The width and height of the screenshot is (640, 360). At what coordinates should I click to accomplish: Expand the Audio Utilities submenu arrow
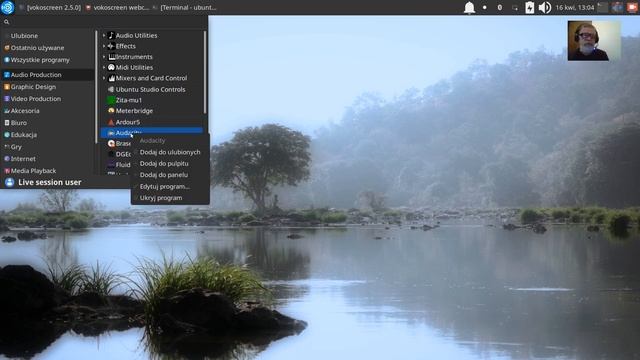(104, 36)
